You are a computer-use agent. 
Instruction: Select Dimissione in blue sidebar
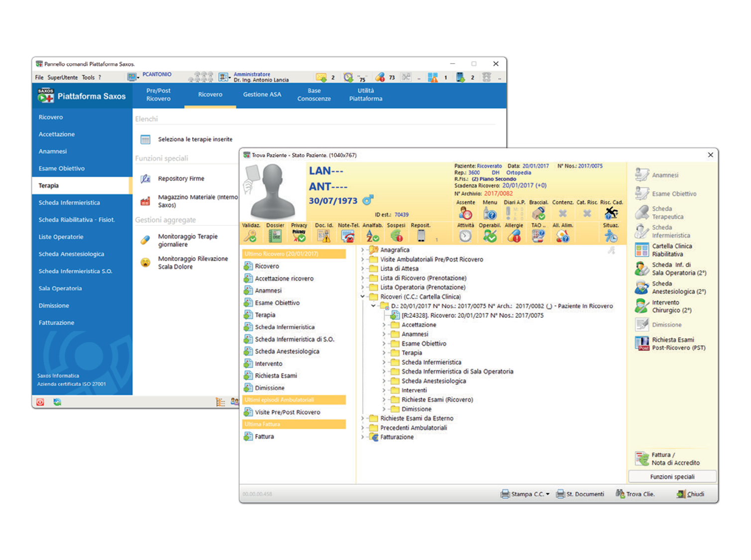coord(82,306)
